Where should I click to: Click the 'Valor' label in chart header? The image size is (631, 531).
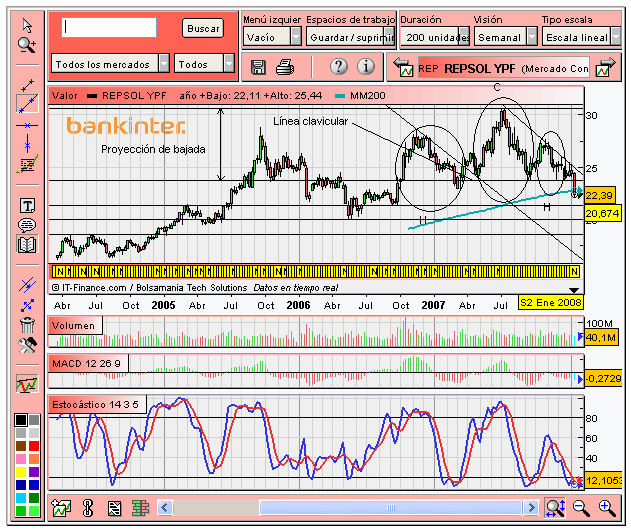click(64, 96)
